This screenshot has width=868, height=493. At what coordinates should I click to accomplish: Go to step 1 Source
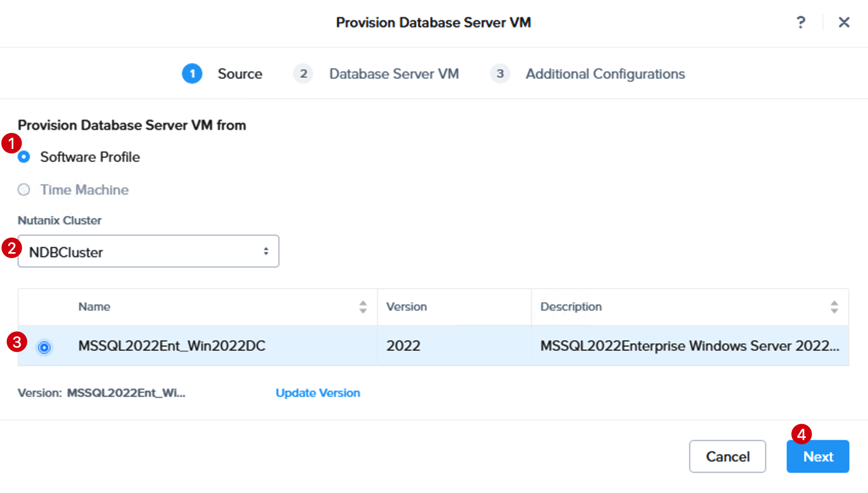[222, 73]
